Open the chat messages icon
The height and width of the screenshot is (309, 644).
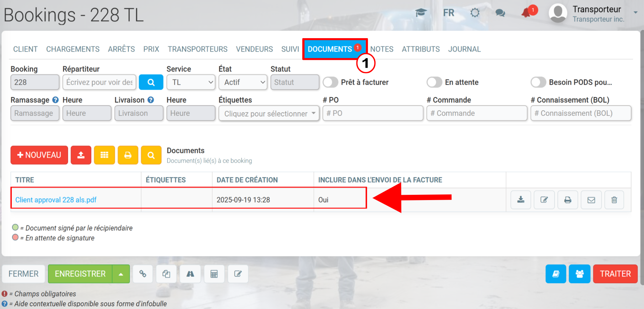tap(500, 13)
